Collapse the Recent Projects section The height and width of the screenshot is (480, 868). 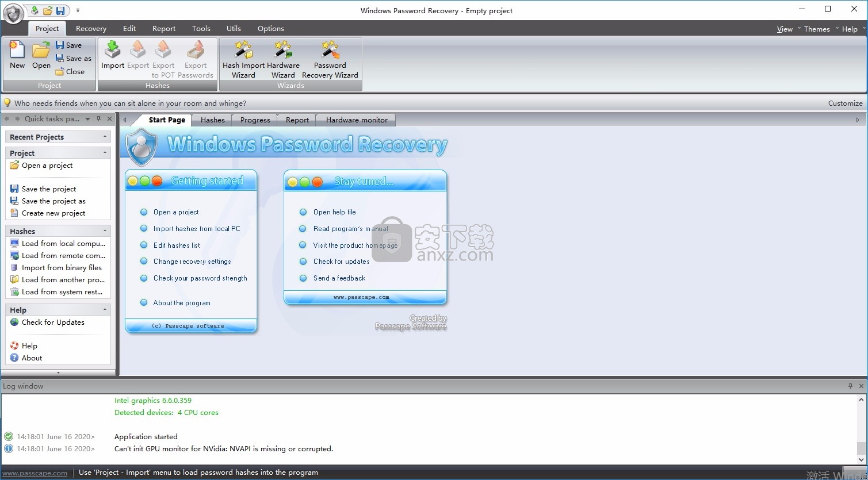point(105,136)
